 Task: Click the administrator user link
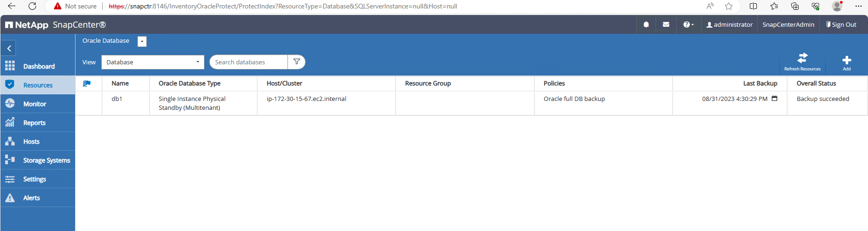(730, 25)
